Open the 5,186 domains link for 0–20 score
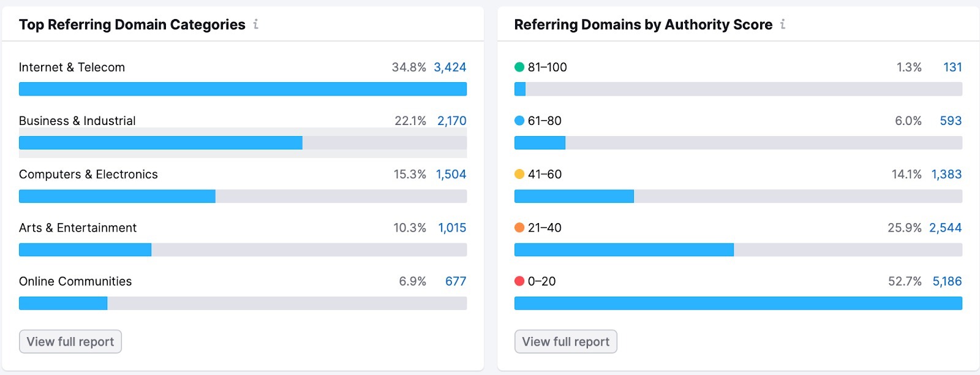 [948, 281]
